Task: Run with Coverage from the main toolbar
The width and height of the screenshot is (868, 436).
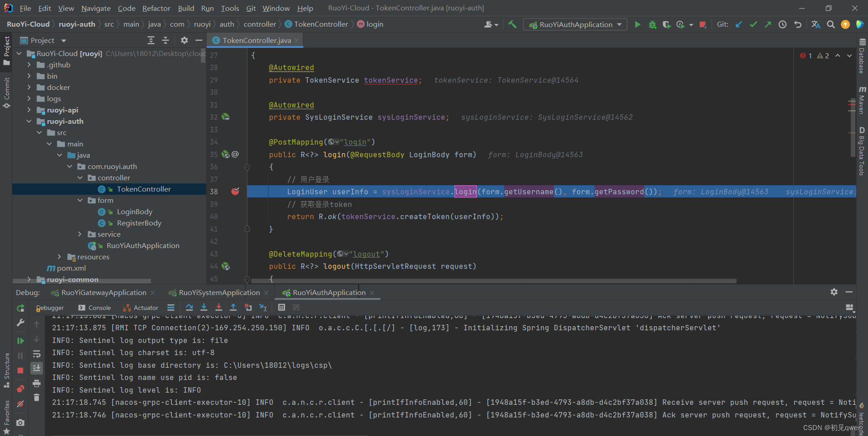Action: 666,24
